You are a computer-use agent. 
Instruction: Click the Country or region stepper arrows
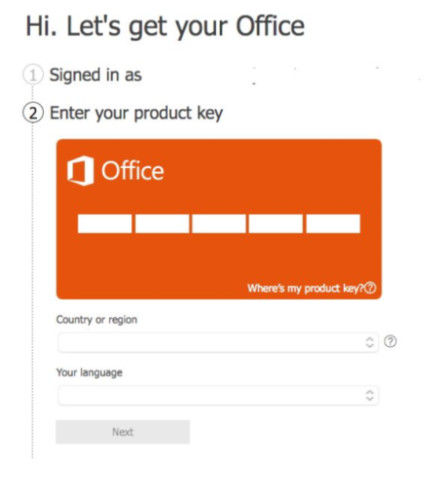click(369, 342)
